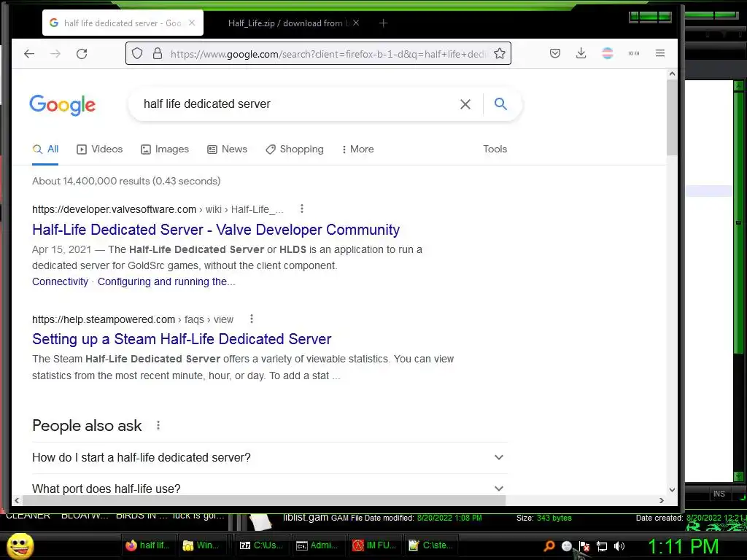747x560 pixels.
Task: Click the Firefox address bar URL
Action: pos(328,54)
